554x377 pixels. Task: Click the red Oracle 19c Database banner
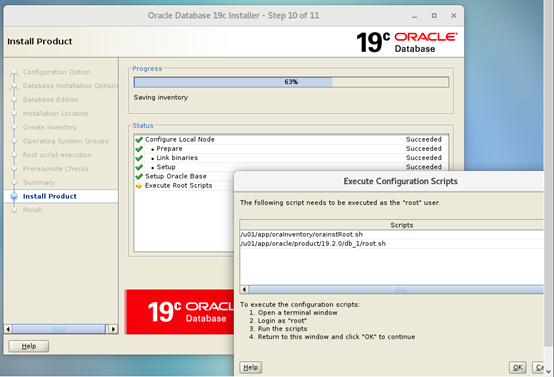[179, 312]
